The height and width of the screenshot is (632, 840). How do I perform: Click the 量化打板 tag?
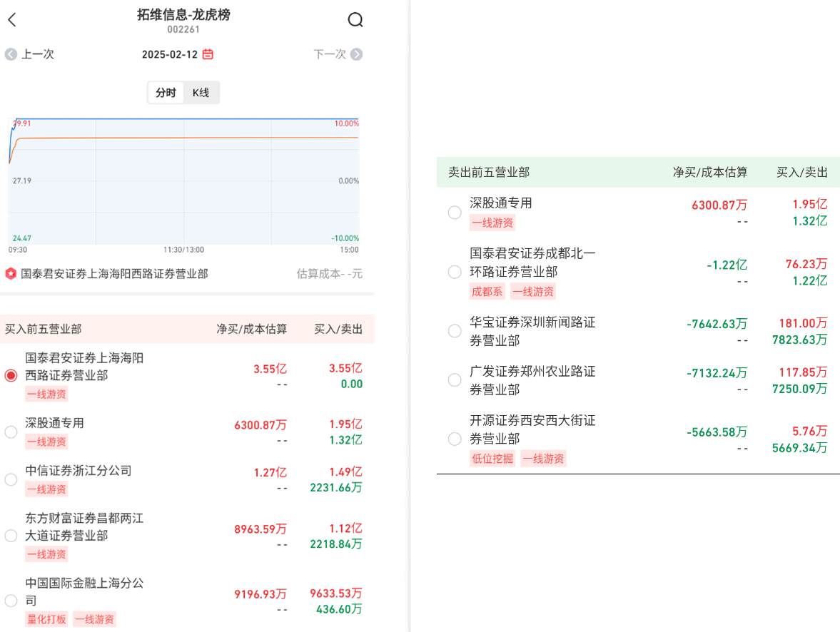pos(47,619)
